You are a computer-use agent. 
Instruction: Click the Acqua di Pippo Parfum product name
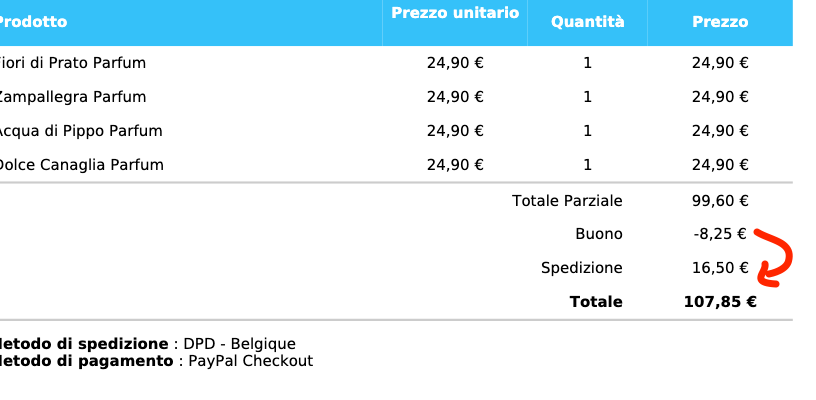tap(80, 131)
